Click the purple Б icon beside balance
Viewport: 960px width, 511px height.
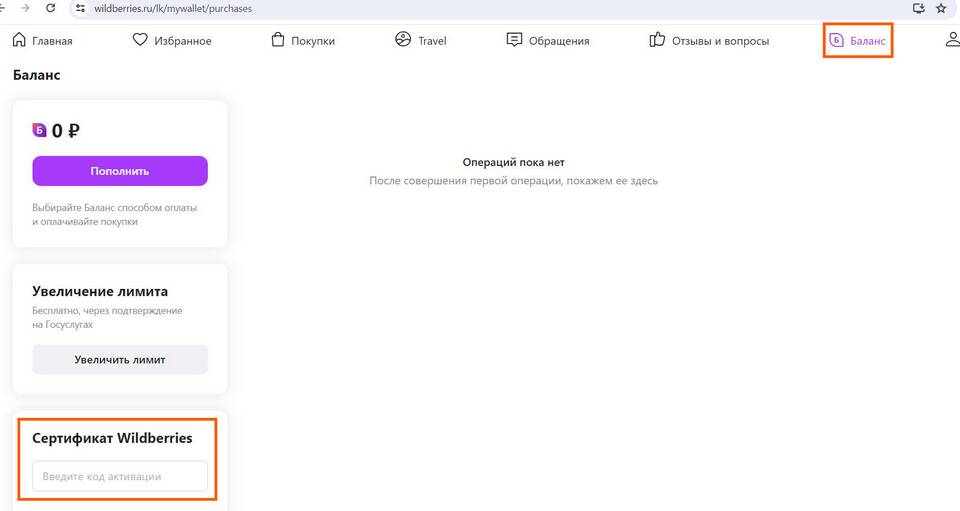pyautogui.click(x=40, y=130)
